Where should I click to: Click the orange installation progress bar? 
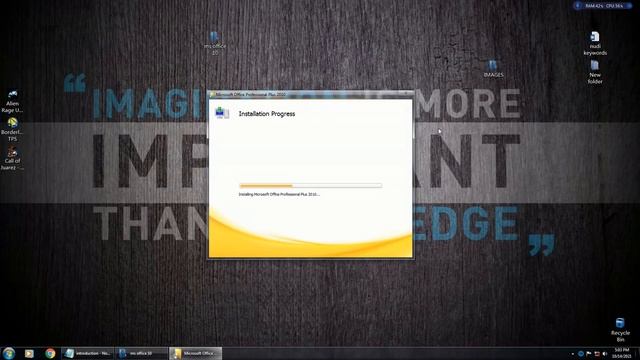[x=311, y=186]
